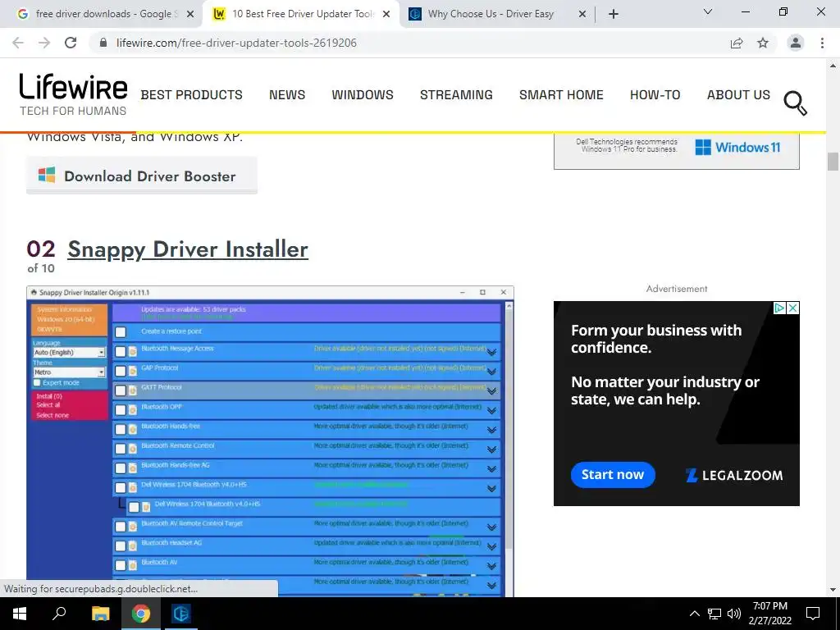Screen dimensions: 840x630
Task: Click the padlock site info icon
Action: click(103, 43)
